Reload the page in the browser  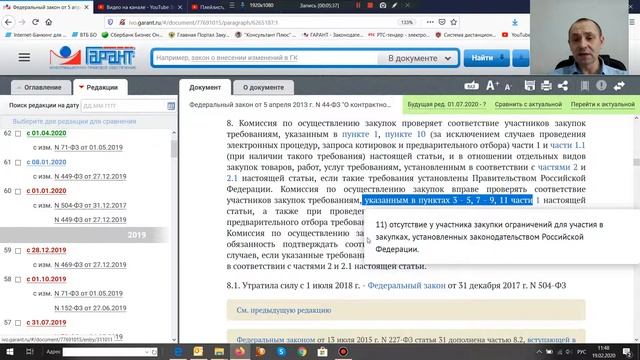click(36, 22)
